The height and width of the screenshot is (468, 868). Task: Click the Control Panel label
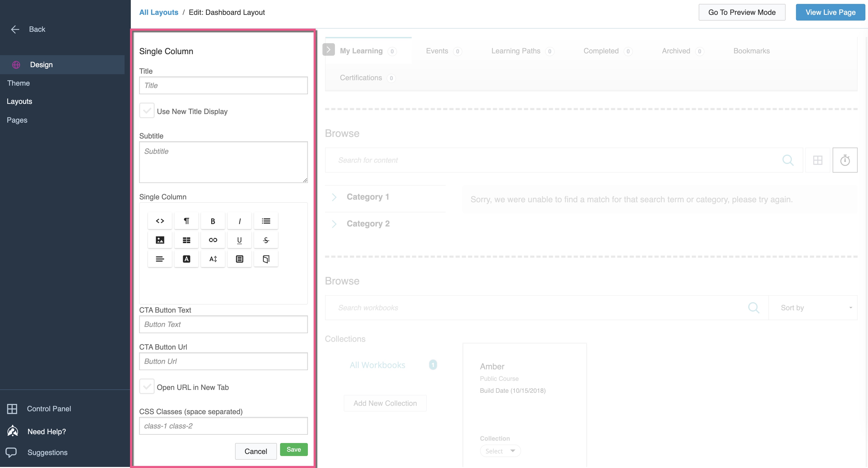tap(49, 409)
